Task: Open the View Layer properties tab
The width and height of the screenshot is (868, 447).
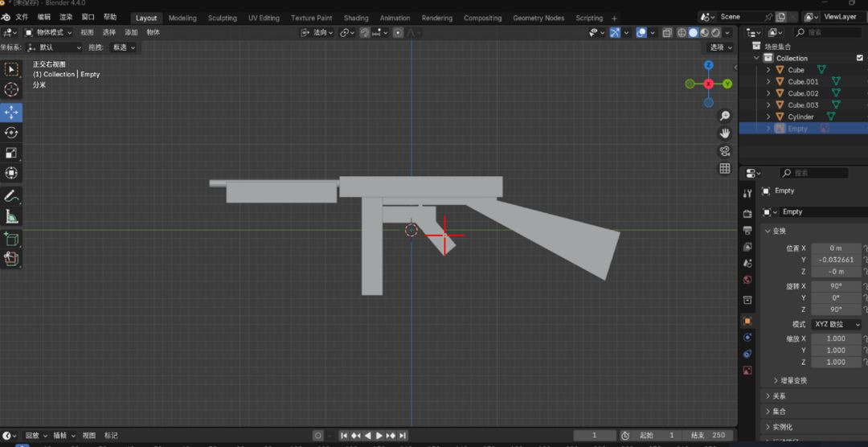Action: [x=747, y=247]
